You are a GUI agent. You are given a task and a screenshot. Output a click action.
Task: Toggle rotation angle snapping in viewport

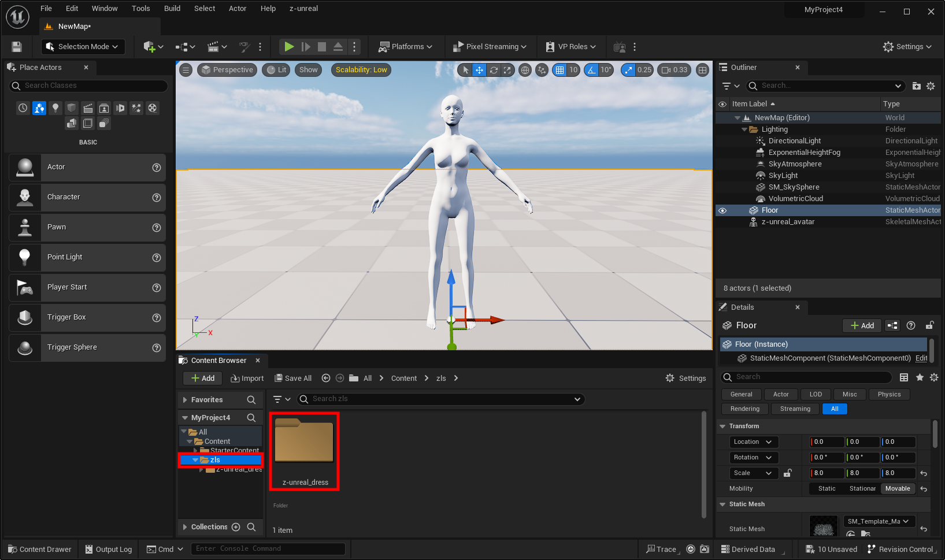coord(591,70)
